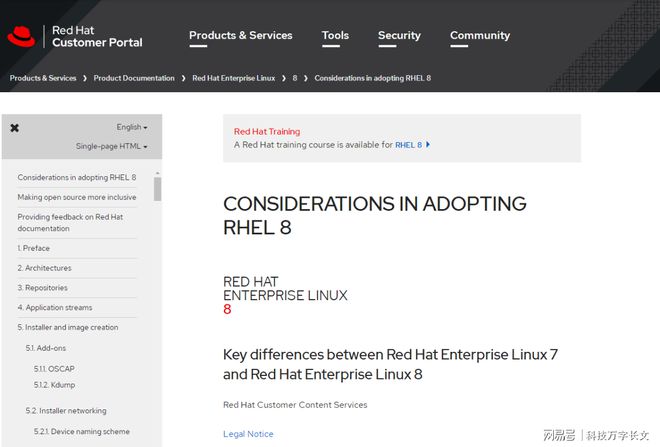
Task: Follow the RHEL 8 training link
Action: (408, 145)
